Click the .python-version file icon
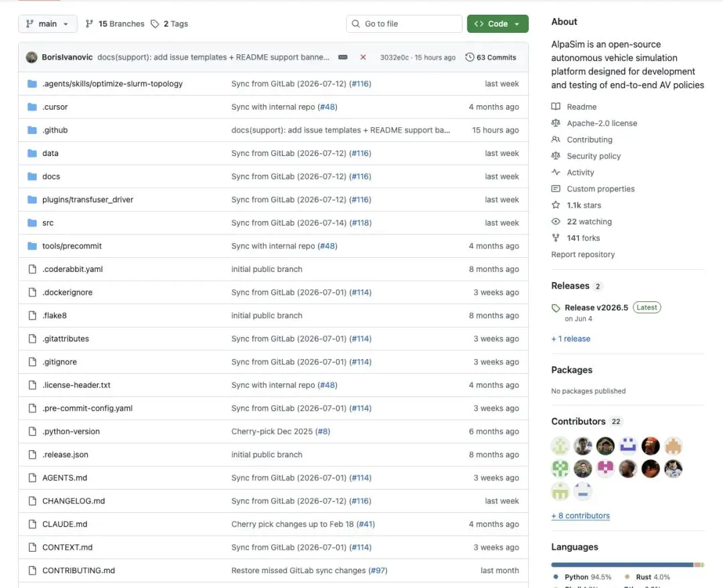The image size is (723, 588). (32, 431)
